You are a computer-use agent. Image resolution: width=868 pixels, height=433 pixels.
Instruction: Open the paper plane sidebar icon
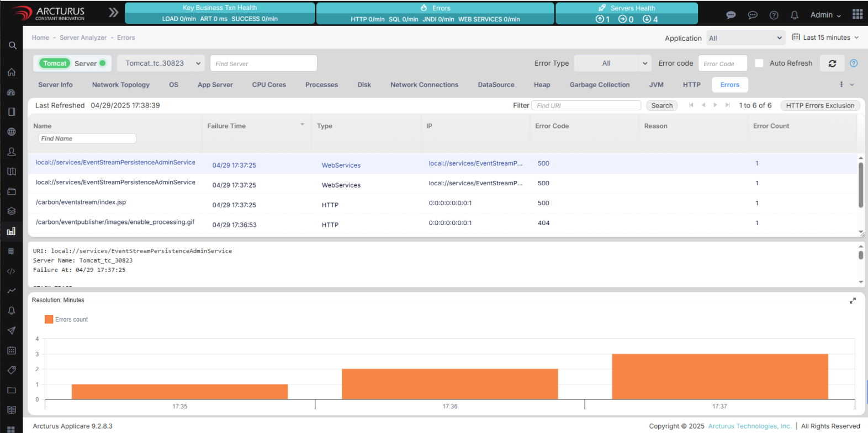click(11, 330)
